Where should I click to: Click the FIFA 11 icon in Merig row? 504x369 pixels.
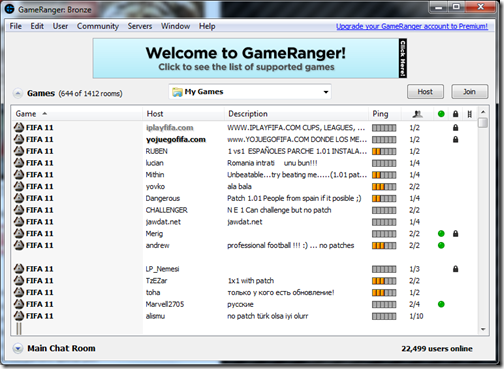19,233
